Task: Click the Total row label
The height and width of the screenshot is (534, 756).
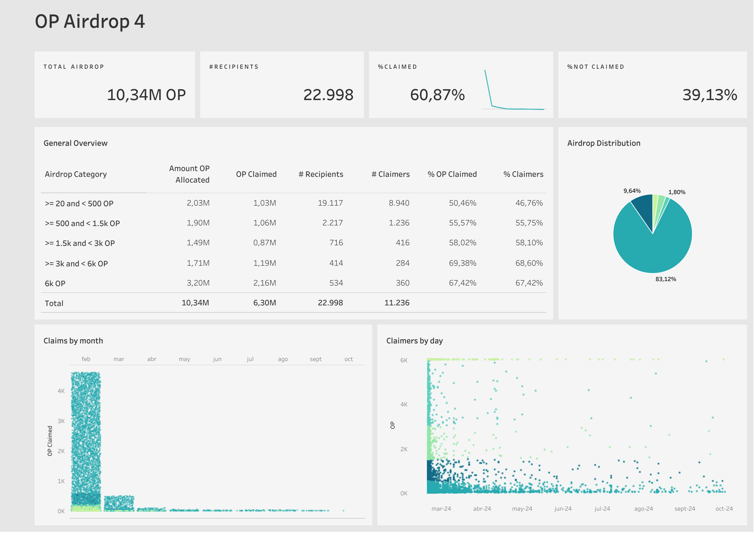Action: 54,304
